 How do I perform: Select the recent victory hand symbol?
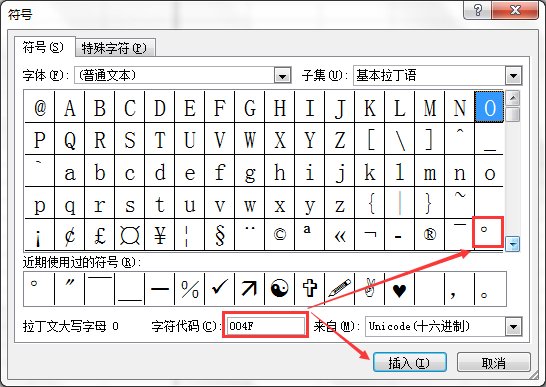[x=369, y=289]
